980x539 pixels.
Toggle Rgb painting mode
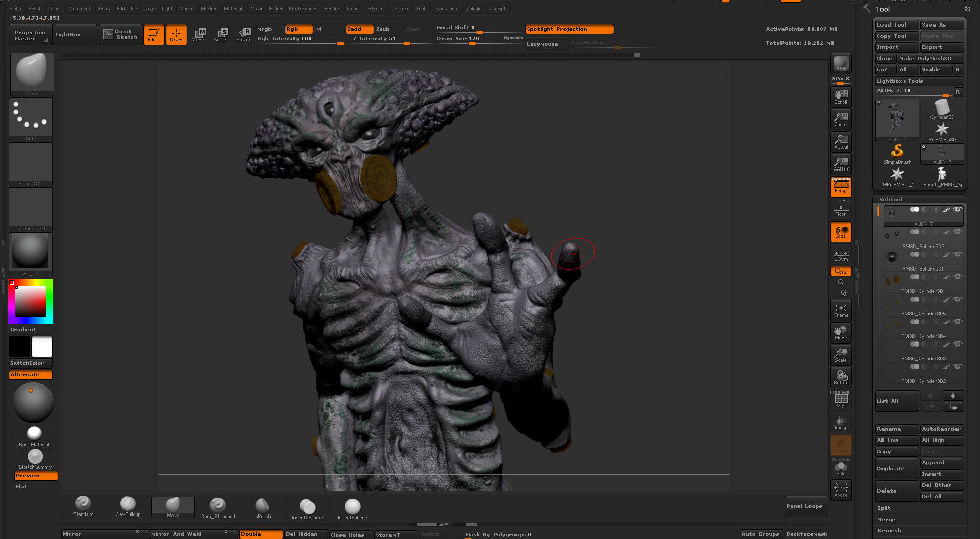tap(299, 29)
